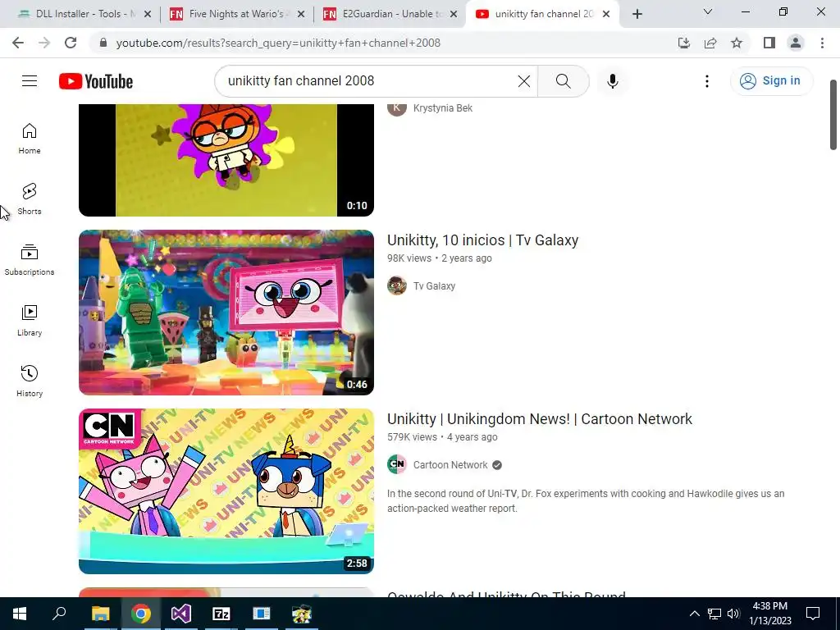Screen dimensions: 840x630
Task: Install app icon in address bar
Action: [684, 43]
